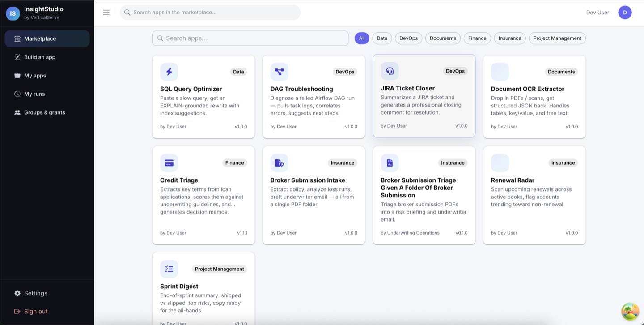
Task: Open Marketplace in the sidebar
Action: (47, 39)
